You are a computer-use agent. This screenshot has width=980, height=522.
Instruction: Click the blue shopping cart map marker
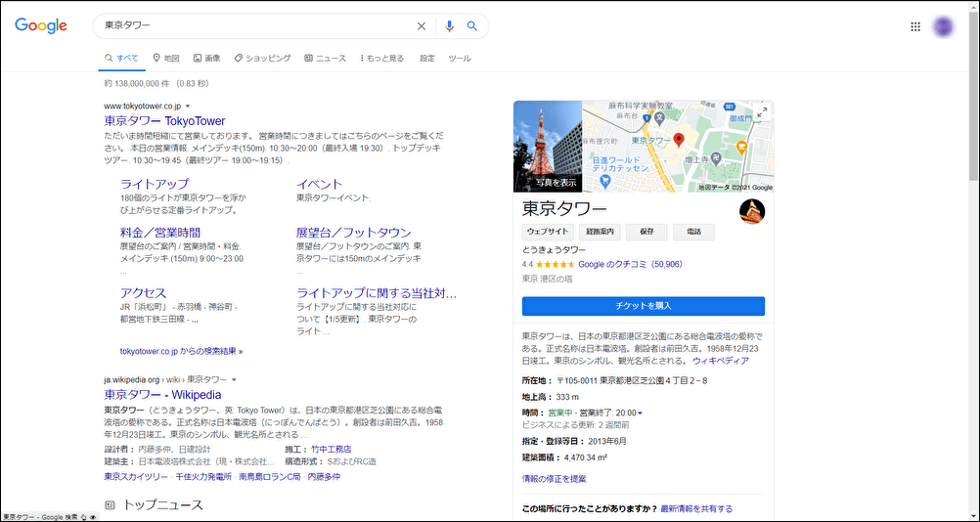click(x=604, y=181)
